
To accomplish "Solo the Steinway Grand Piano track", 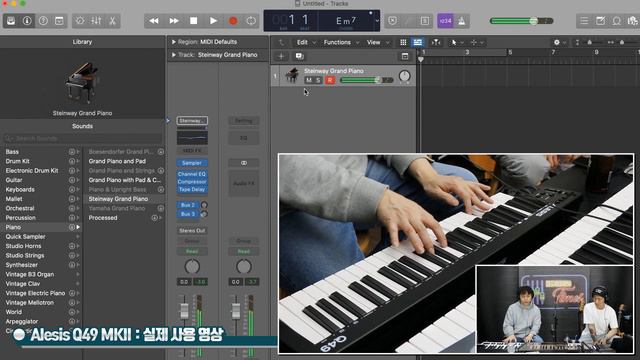I will [319, 80].
